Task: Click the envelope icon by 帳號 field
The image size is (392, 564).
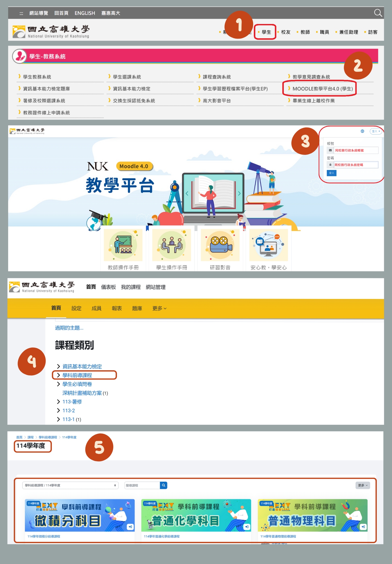Action: [x=330, y=150]
